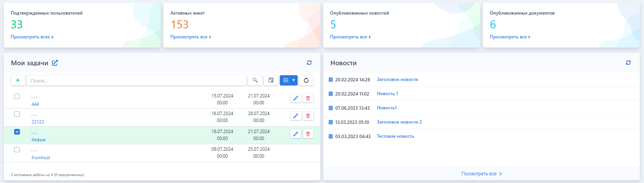Open My Tasks in external view icon
Image resolution: width=644 pixels, height=183 pixels.
point(55,63)
